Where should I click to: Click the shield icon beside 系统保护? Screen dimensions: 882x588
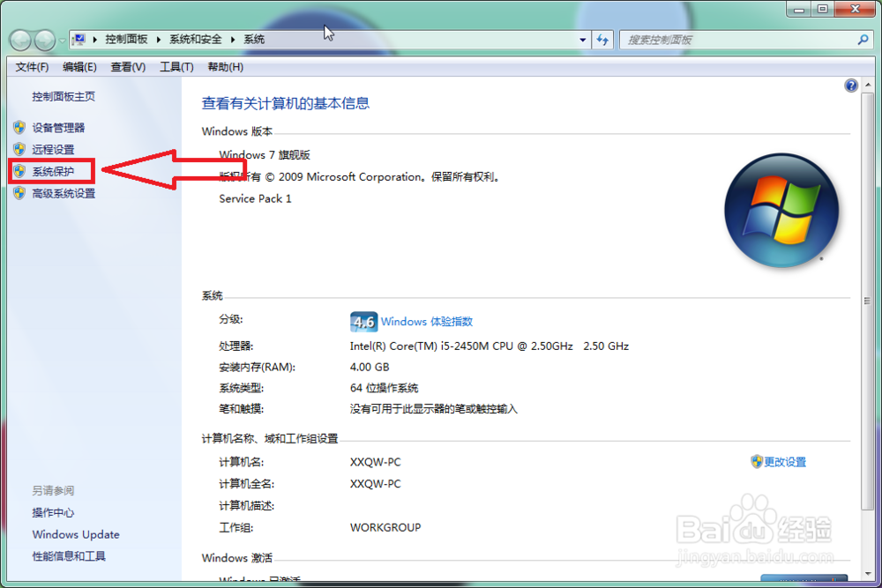click(19, 171)
